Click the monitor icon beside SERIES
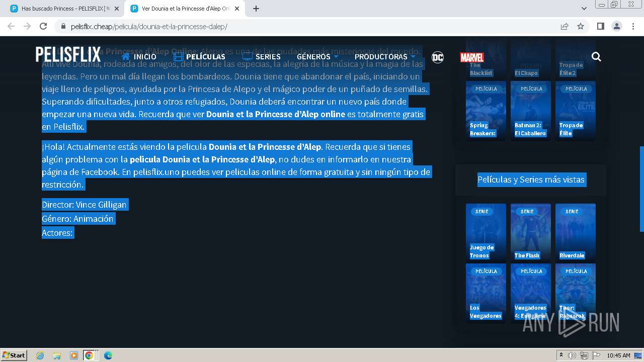Image resolution: width=644 pixels, height=362 pixels. coord(248,56)
